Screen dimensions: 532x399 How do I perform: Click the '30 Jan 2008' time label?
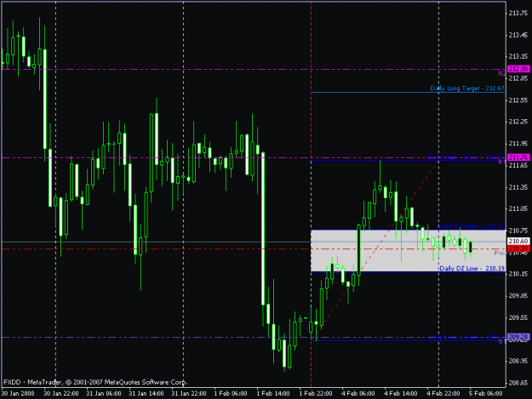[x=18, y=393]
